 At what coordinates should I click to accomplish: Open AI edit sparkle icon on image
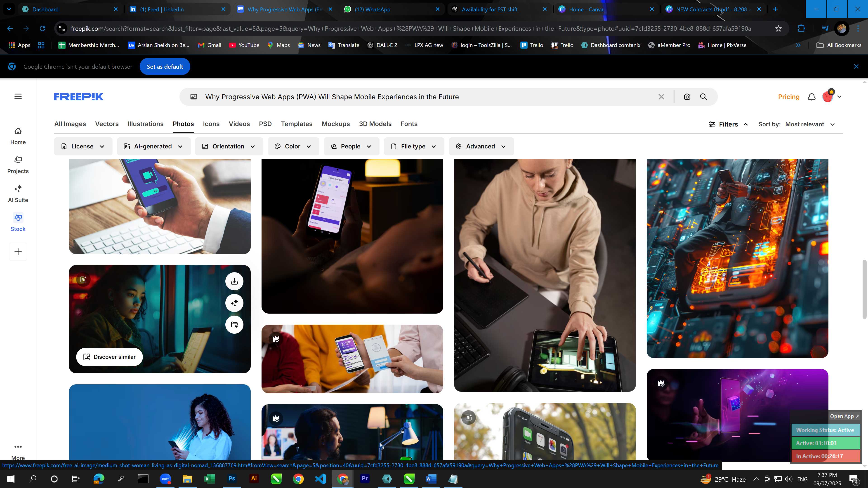(234, 303)
